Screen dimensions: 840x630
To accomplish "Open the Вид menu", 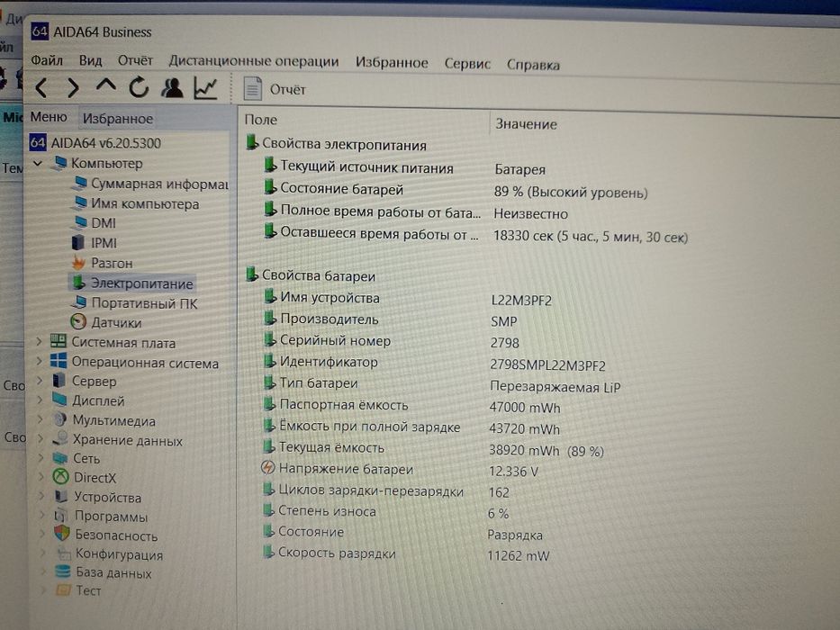I will tap(91, 60).
